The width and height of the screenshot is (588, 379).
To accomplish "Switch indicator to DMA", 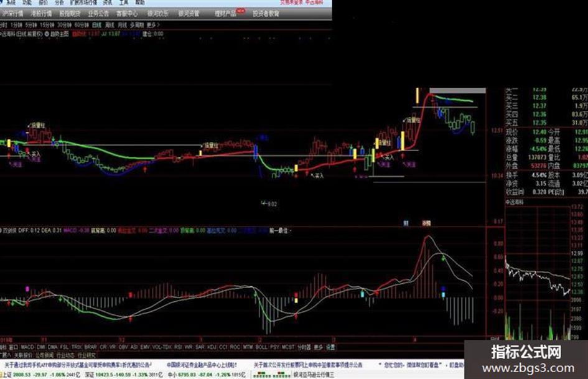I will (53, 347).
